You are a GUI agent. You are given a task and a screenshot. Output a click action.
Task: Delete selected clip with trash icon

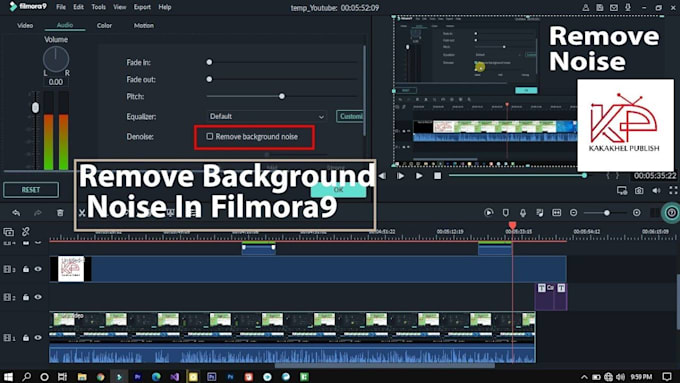pos(60,213)
